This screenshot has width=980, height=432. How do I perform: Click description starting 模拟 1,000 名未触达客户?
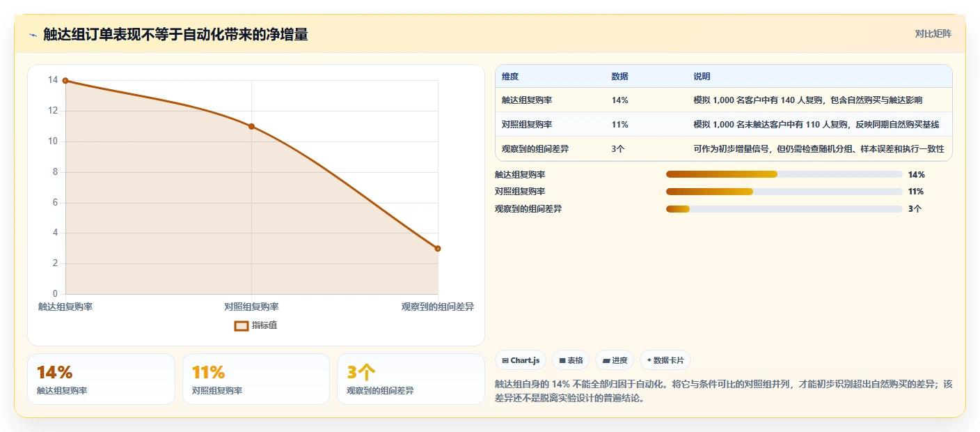[x=816, y=125]
